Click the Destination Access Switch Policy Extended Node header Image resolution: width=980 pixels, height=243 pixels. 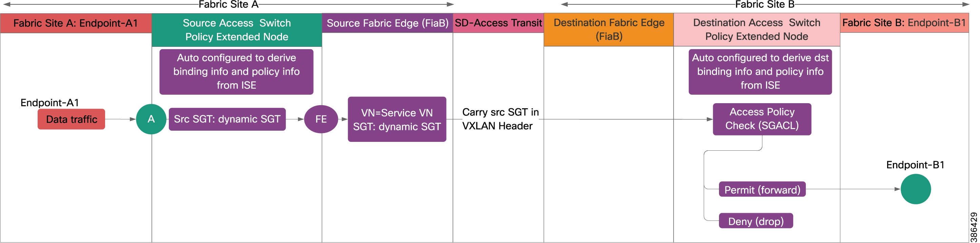(757, 30)
